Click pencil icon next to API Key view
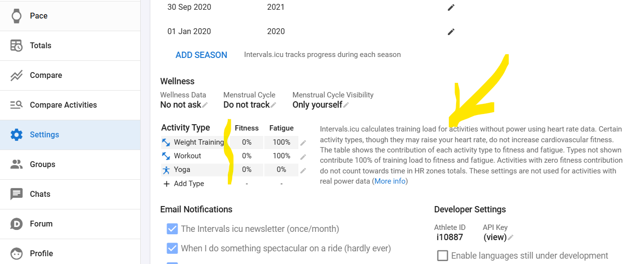The width and height of the screenshot is (644, 264). (511, 238)
